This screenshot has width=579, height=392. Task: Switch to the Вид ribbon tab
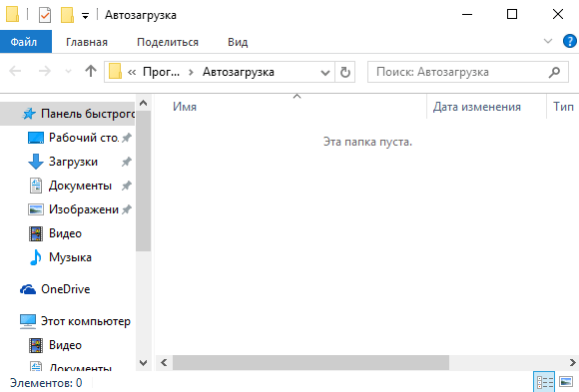click(238, 42)
